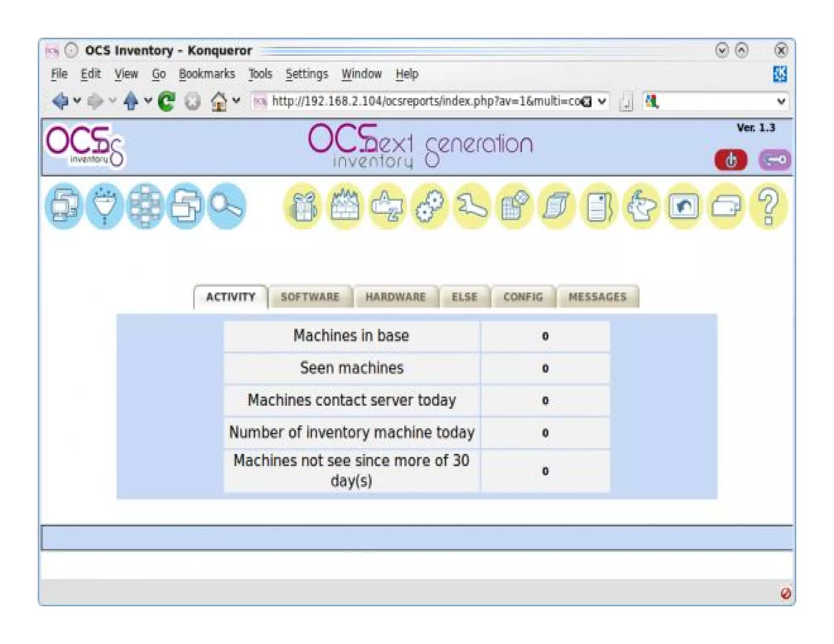Open the yellow gears configuration icon
This screenshot has height=644, width=834.
(430, 206)
